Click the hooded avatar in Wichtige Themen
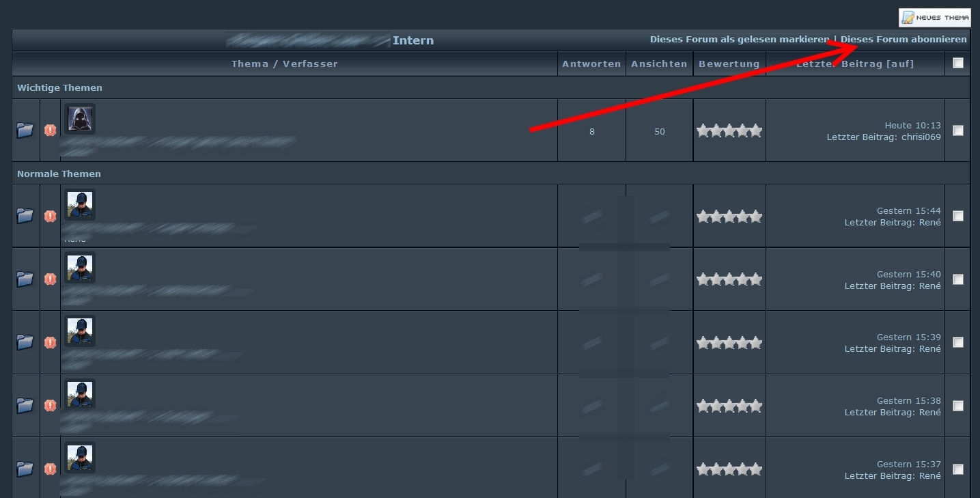Screen dimensions: 980x498 [80, 119]
